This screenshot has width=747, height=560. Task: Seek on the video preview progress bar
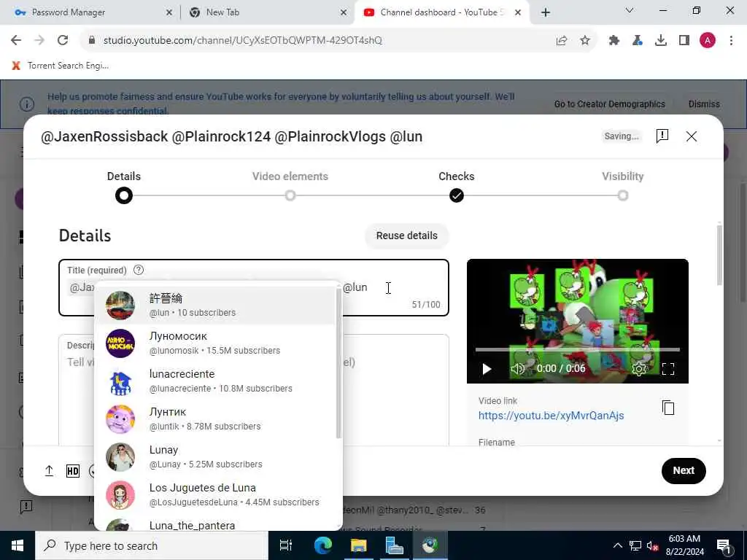(578, 350)
